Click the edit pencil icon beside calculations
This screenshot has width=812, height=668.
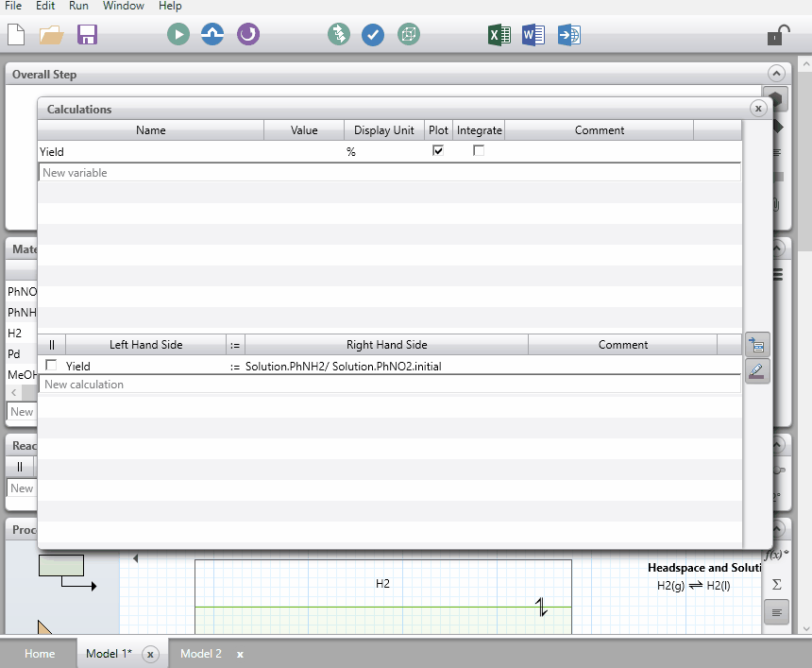pyautogui.click(x=757, y=371)
